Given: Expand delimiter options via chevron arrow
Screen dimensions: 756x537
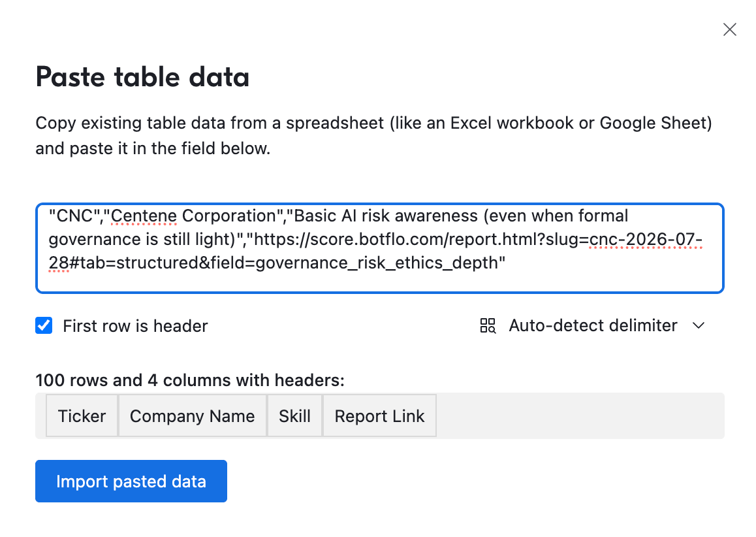Looking at the screenshot, I should pos(699,326).
